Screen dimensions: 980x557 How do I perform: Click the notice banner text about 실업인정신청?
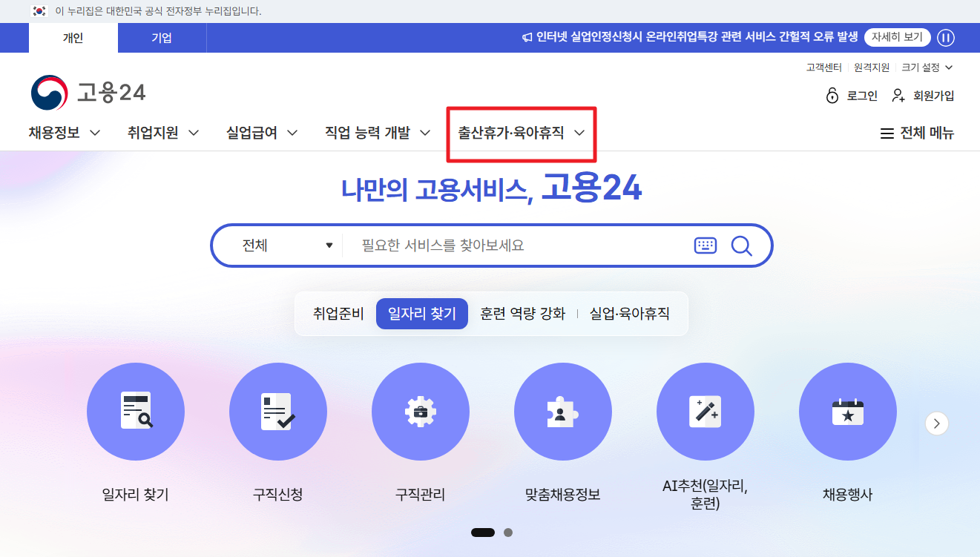(697, 37)
